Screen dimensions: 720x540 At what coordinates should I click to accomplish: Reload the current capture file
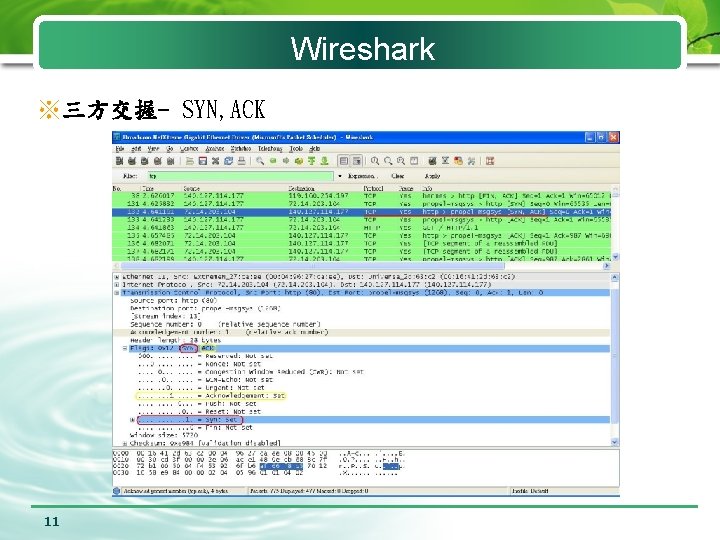coord(228,161)
